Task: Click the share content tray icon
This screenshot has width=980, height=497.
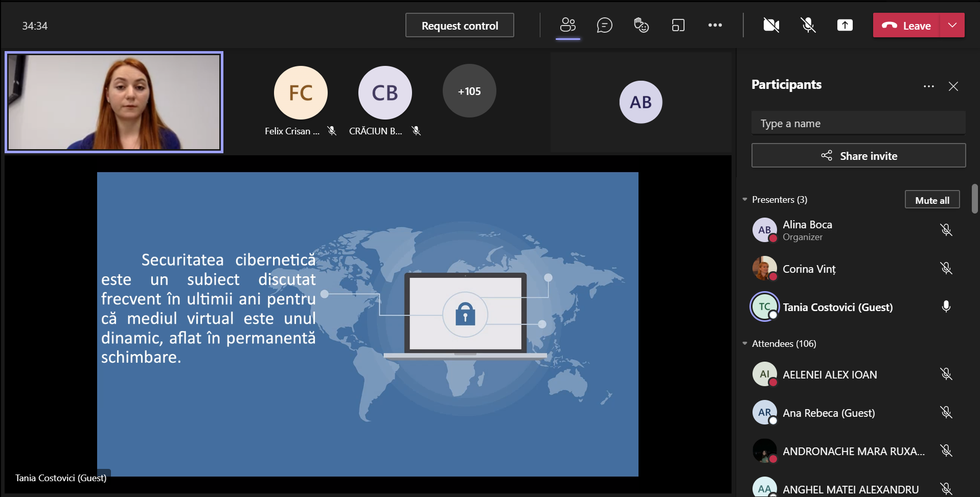Action: coord(845,25)
